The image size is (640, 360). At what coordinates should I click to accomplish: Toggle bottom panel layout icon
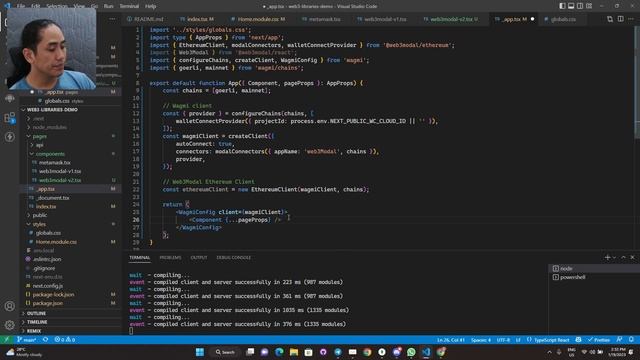[571, 6]
